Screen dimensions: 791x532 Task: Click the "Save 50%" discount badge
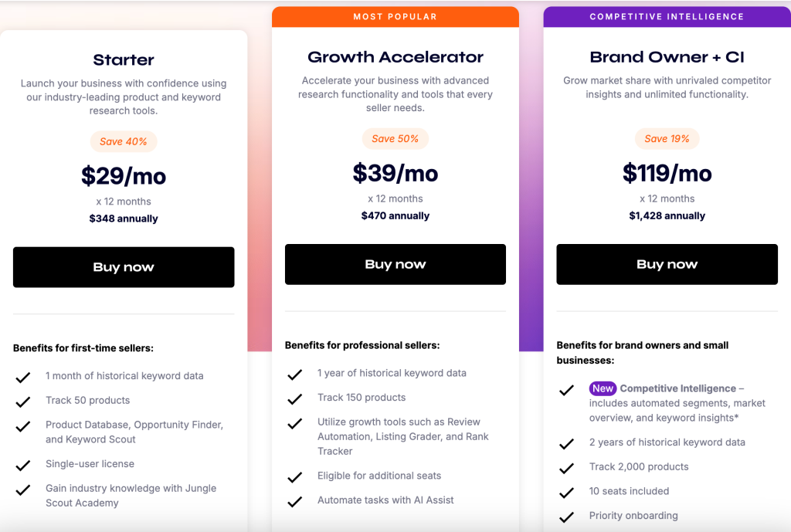click(395, 139)
